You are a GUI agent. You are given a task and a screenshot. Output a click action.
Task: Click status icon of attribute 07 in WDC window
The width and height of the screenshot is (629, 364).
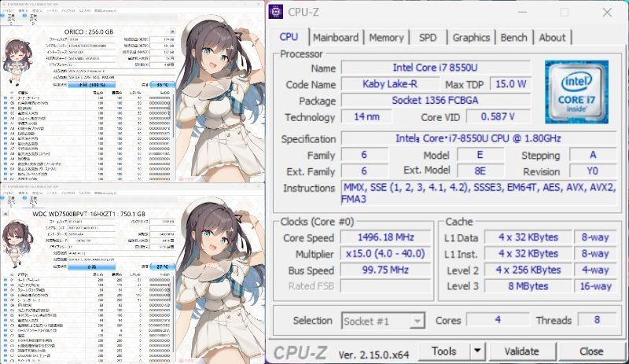click(6, 300)
